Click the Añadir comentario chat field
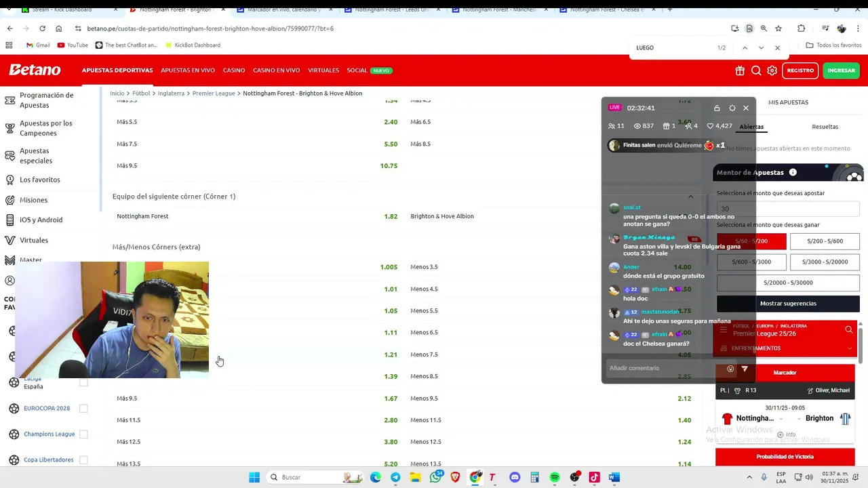Screen dimensions: 868x488 [x=665, y=369]
